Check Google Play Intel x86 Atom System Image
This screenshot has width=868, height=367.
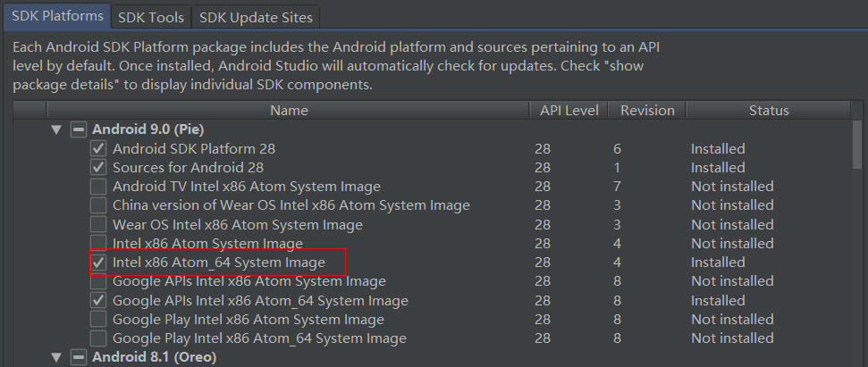pos(98,320)
